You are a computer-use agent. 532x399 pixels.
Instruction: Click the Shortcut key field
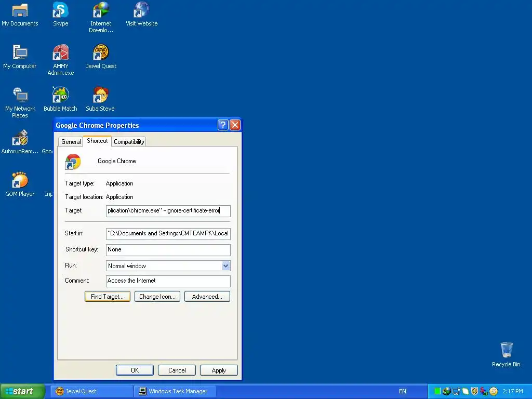(168, 250)
